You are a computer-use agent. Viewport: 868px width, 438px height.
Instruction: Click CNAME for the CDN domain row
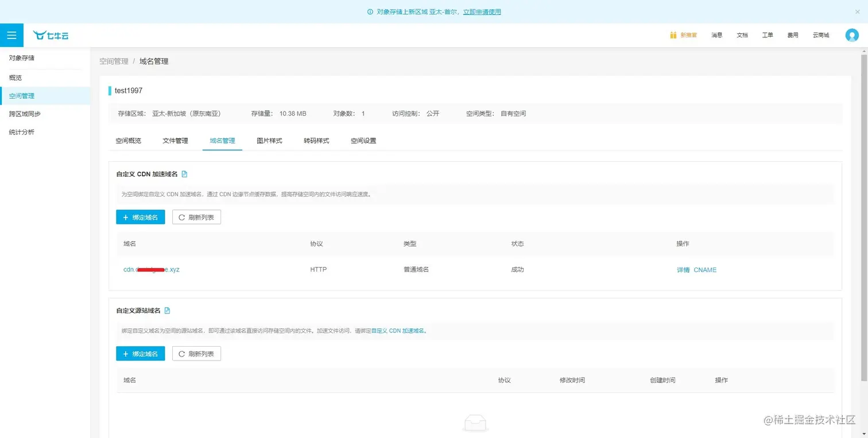point(705,270)
